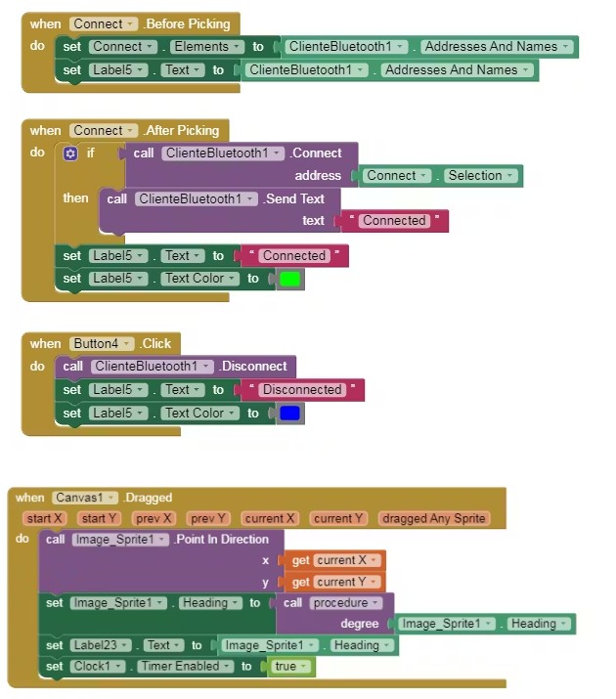Toggle the true boolean value dropdown
The height and width of the screenshot is (699, 616).
tap(290, 667)
